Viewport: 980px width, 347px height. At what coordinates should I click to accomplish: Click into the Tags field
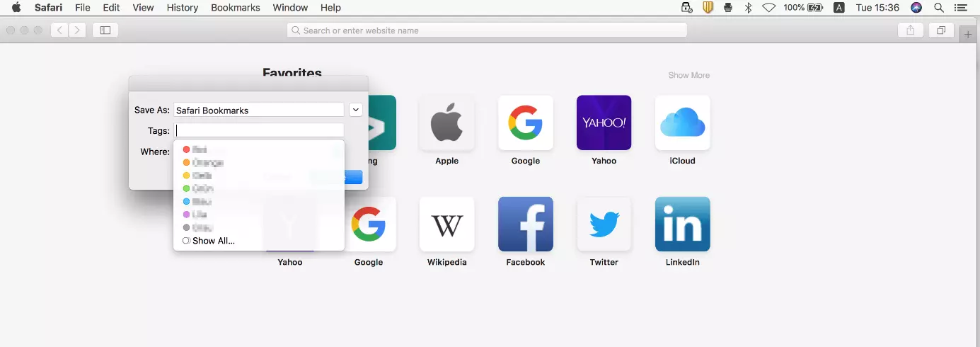pyautogui.click(x=258, y=130)
